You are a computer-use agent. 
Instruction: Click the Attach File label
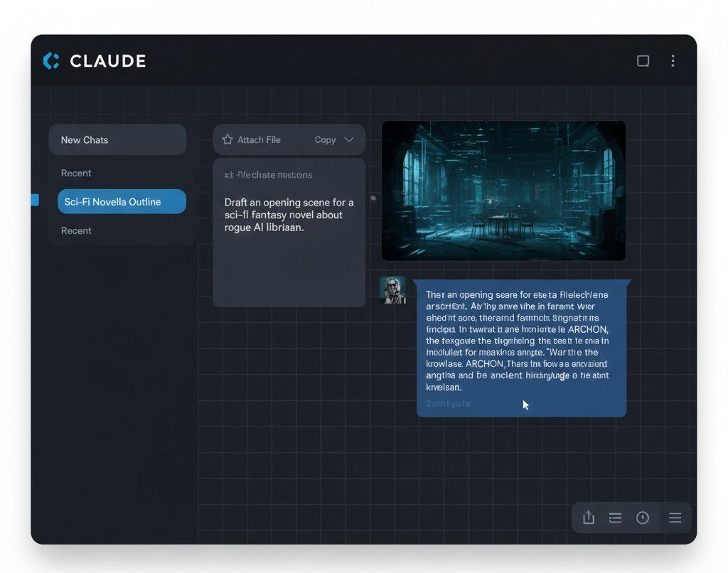click(259, 140)
